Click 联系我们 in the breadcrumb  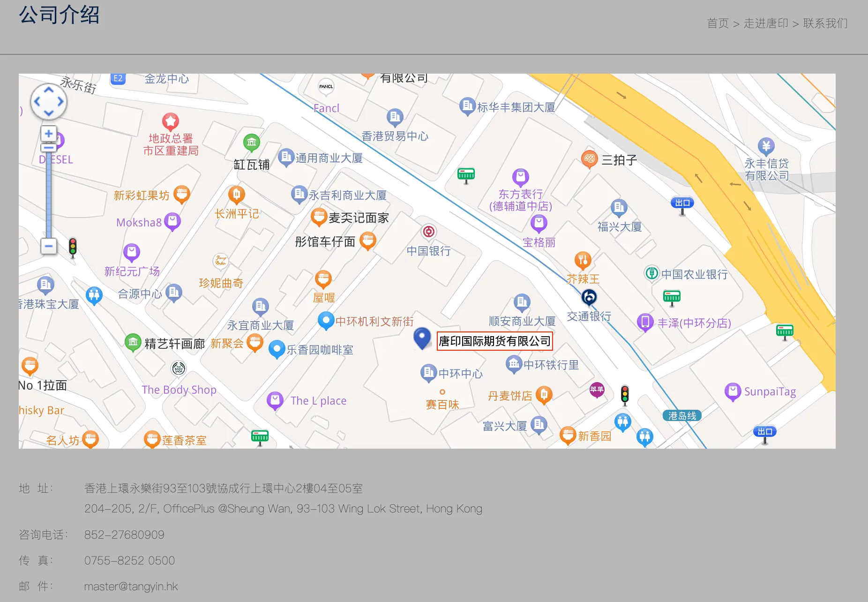[825, 23]
